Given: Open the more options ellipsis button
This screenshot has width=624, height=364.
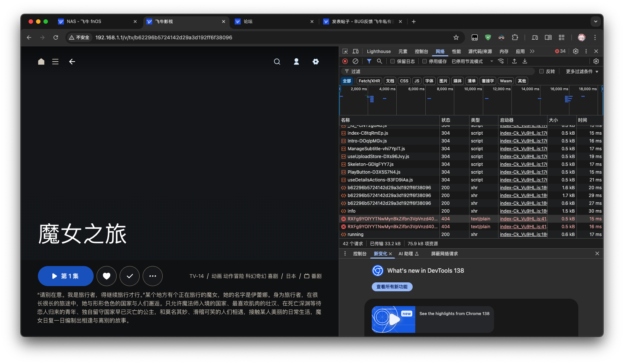Looking at the screenshot, I should tap(153, 276).
